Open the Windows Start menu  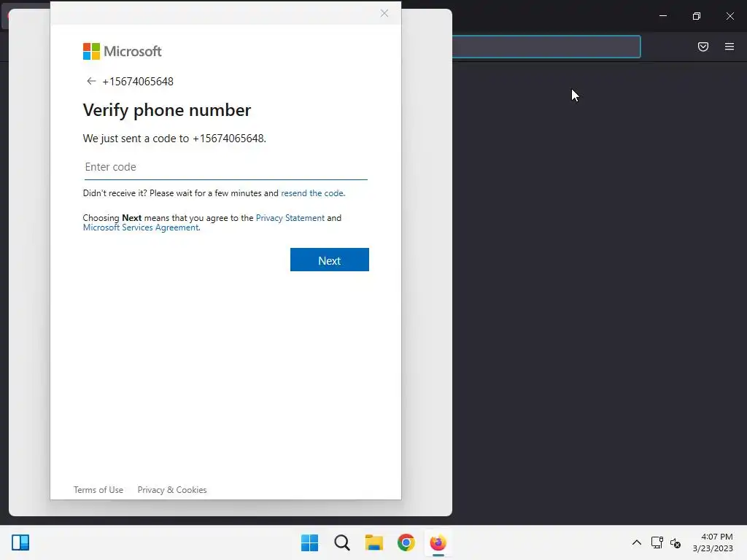pyautogui.click(x=309, y=542)
